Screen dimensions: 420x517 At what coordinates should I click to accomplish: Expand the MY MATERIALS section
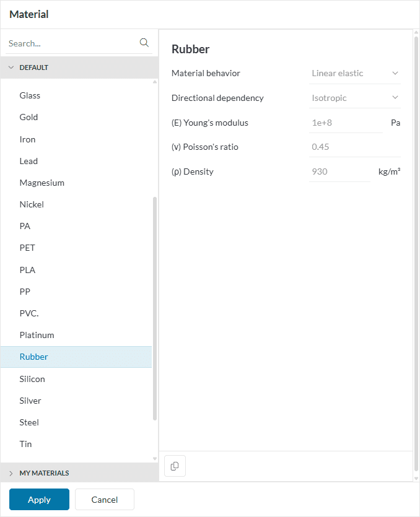click(x=11, y=473)
